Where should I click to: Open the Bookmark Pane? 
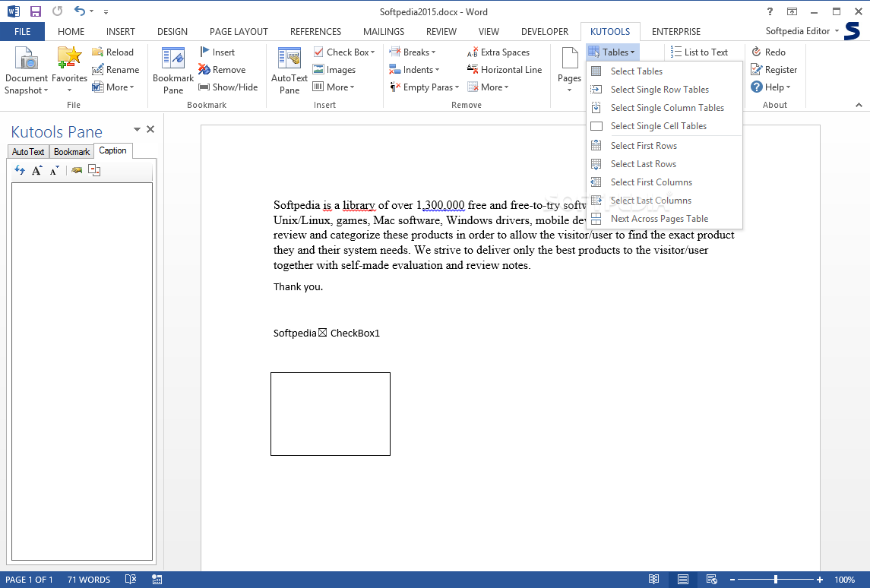tap(173, 71)
